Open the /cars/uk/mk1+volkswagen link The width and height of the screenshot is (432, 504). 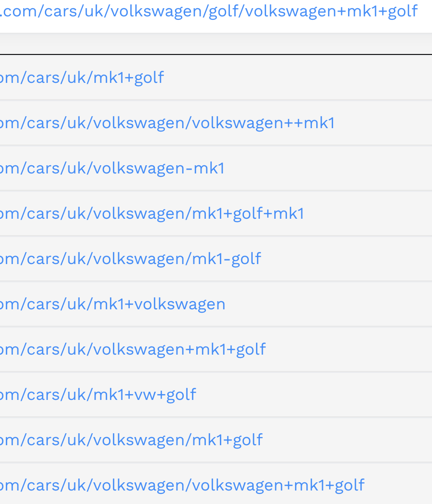(x=113, y=304)
